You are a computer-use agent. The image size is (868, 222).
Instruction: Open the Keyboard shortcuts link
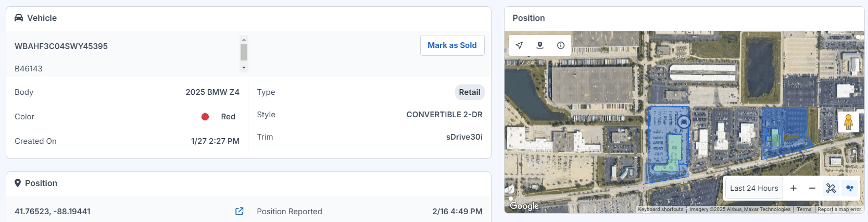[x=661, y=209]
